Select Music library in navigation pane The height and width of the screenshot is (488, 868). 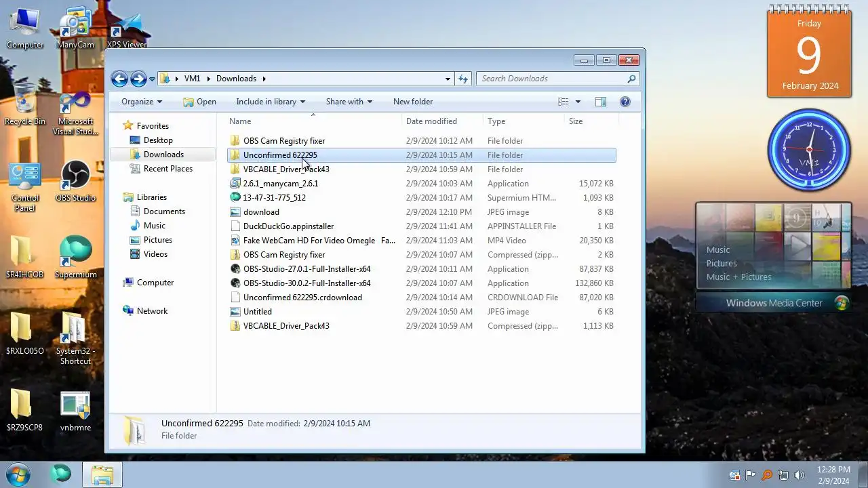154,226
